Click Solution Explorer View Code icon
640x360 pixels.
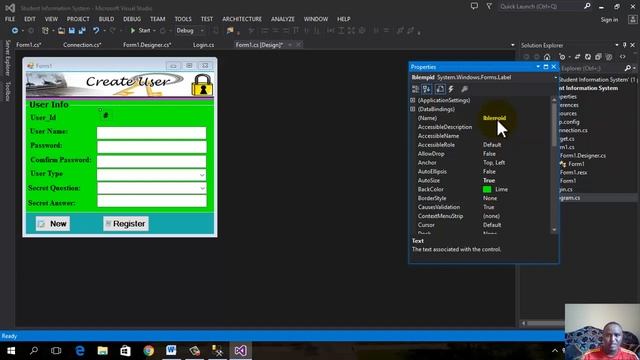tap(622, 57)
